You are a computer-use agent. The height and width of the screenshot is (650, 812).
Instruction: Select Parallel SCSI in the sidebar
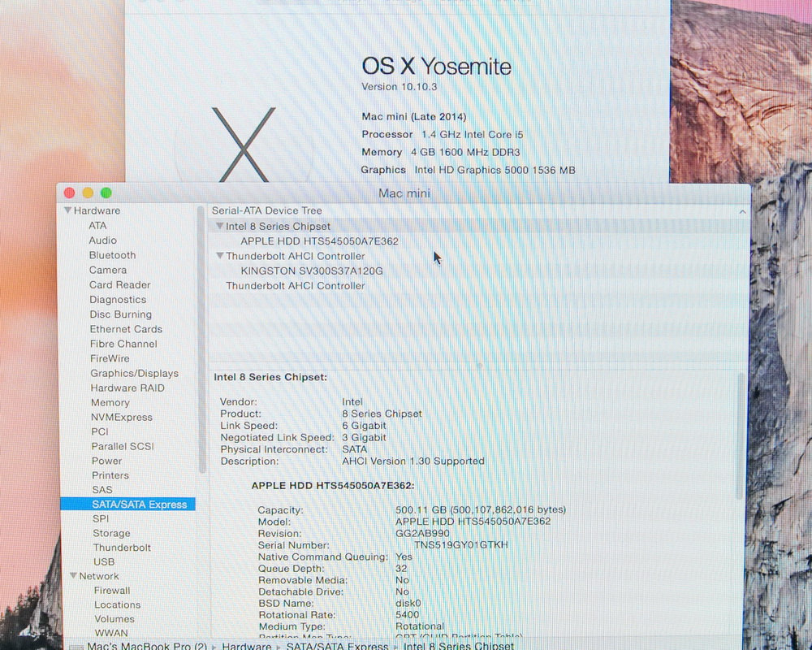(x=123, y=446)
